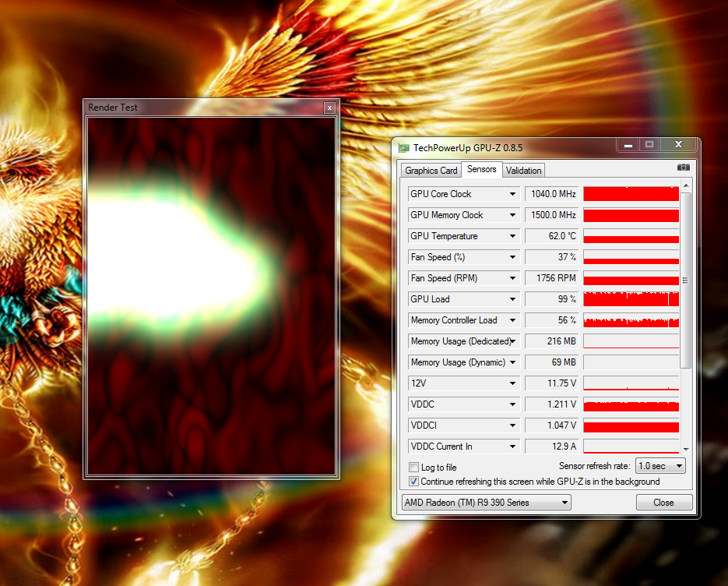Click the 216 MB dedicated memory value
728x586 pixels.
point(552,341)
